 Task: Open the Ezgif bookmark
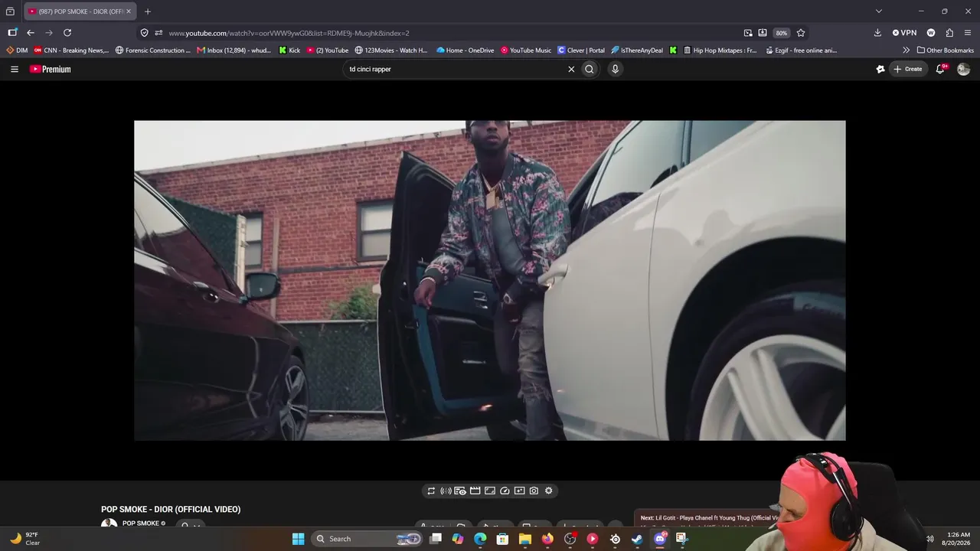(x=800, y=51)
